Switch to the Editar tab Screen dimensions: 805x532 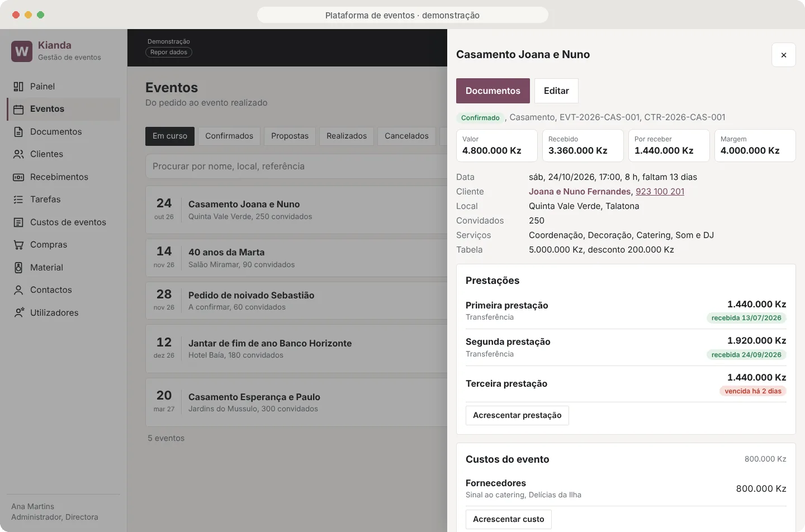(x=556, y=91)
